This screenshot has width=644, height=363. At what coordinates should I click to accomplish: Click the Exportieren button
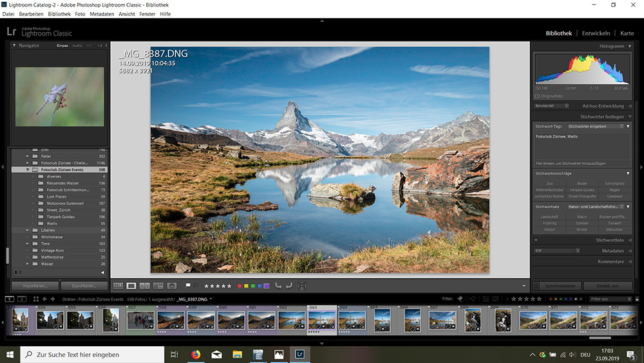(84, 286)
